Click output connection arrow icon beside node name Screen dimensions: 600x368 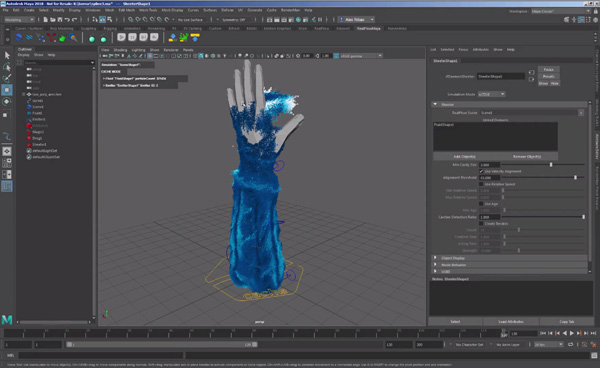pos(531,79)
